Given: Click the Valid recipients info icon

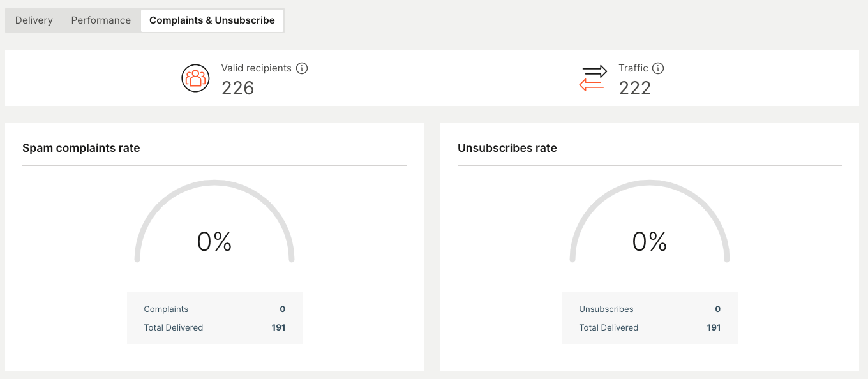Looking at the screenshot, I should 302,68.
